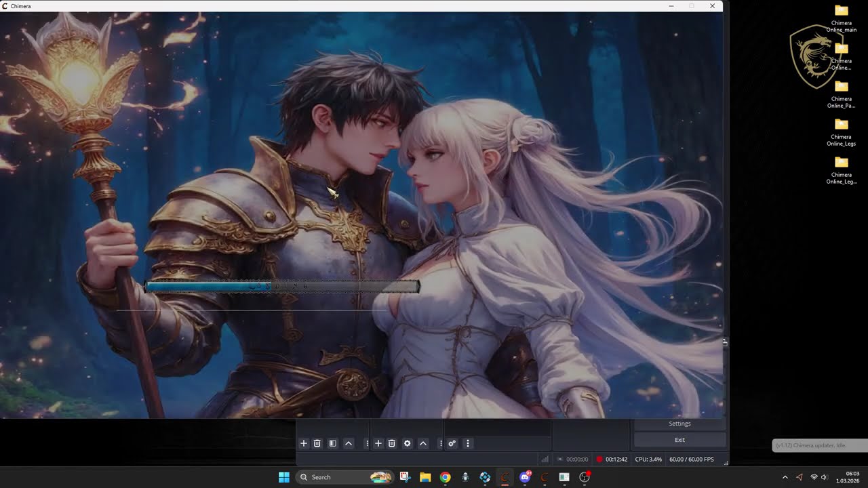
Task: Switch to the active Chimera taskbar icon
Action: pos(505,477)
